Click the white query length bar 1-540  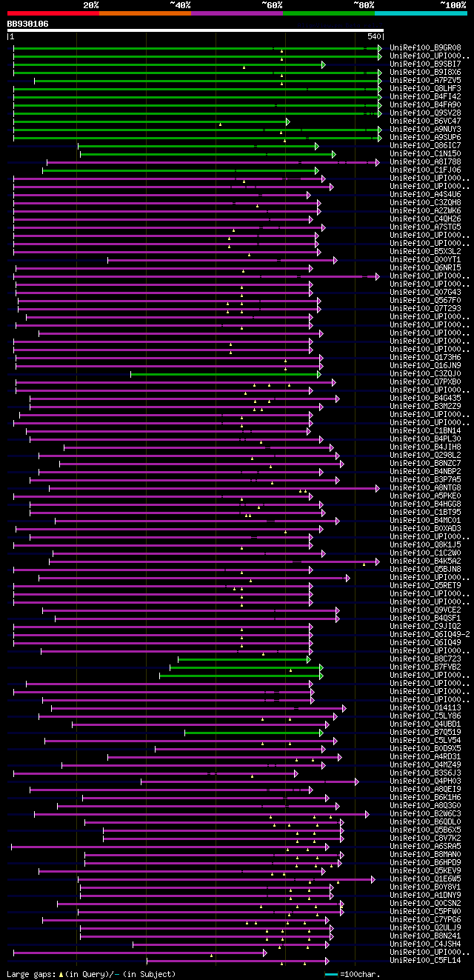(195, 30)
